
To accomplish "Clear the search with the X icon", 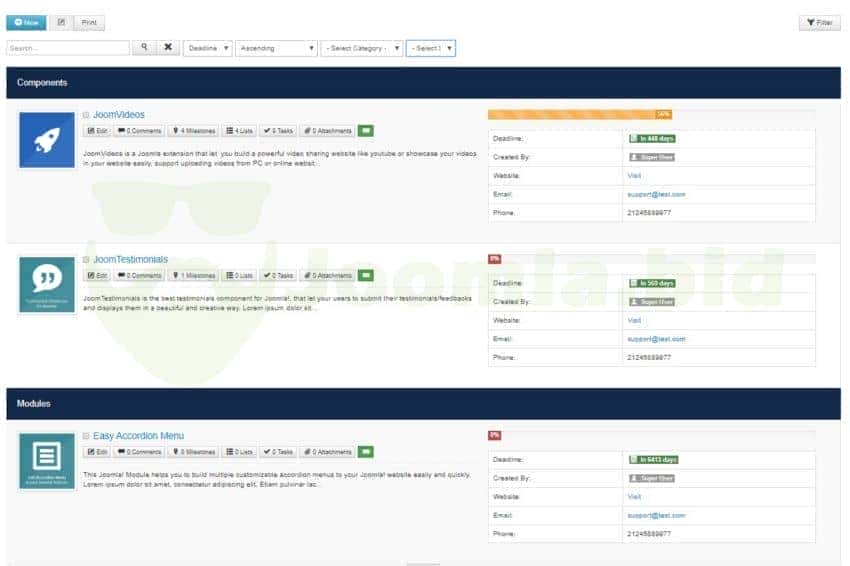I will (x=168, y=48).
